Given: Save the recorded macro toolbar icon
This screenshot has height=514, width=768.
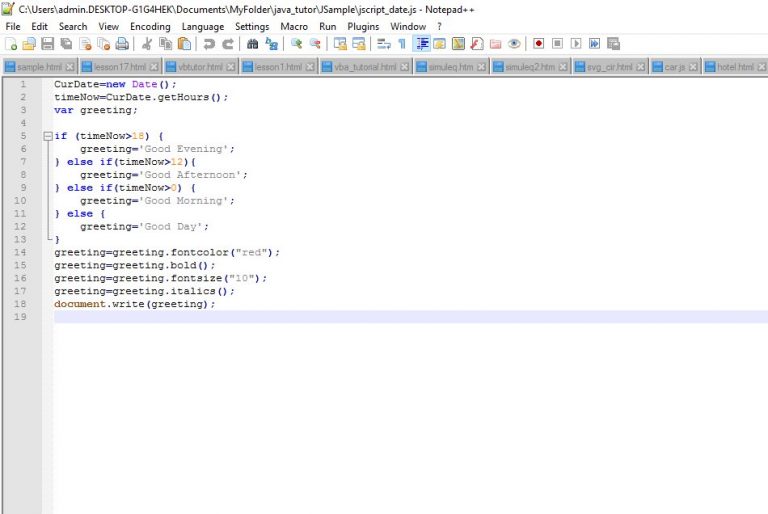Looking at the screenshot, I should pos(613,44).
